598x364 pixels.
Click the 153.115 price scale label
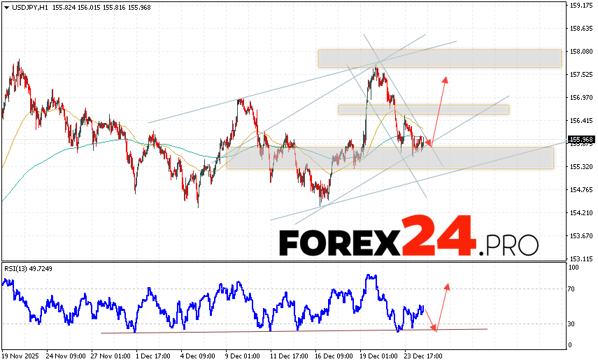tap(581, 258)
